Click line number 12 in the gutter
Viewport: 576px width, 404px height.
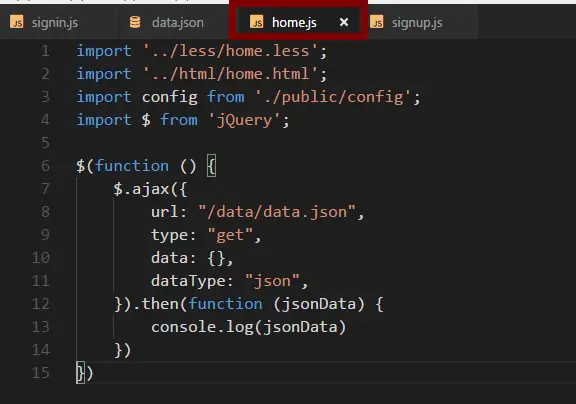(40, 304)
